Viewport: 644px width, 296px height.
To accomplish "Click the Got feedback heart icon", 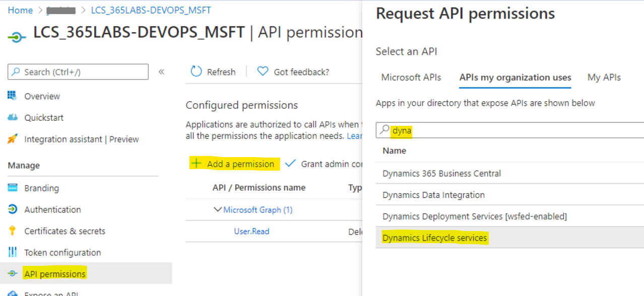I will click(263, 71).
